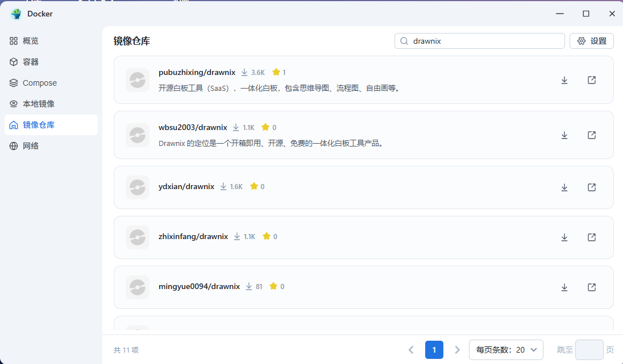Image resolution: width=623 pixels, height=364 pixels.
Task: Maximize the Docker window
Action: click(586, 14)
